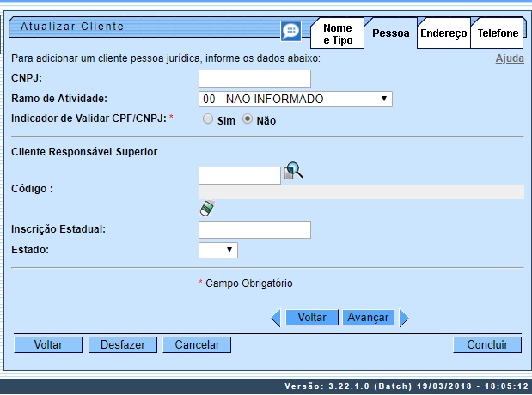Viewport: 532px width, 395px height.
Task: Focus the CNPJ input field
Action: (x=254, y=79)
